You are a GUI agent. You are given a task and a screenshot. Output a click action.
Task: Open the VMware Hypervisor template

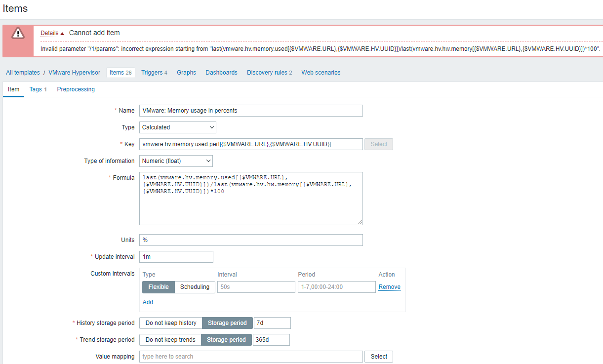[74, 72]
